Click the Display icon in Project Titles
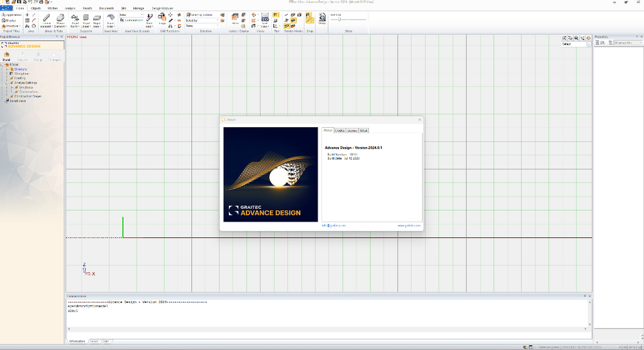 (x=3, y=20)
